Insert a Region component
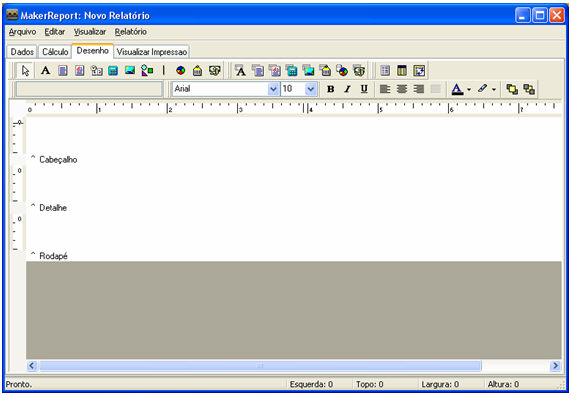This screenshot has height=396, width=572. (x=385, y=70)
